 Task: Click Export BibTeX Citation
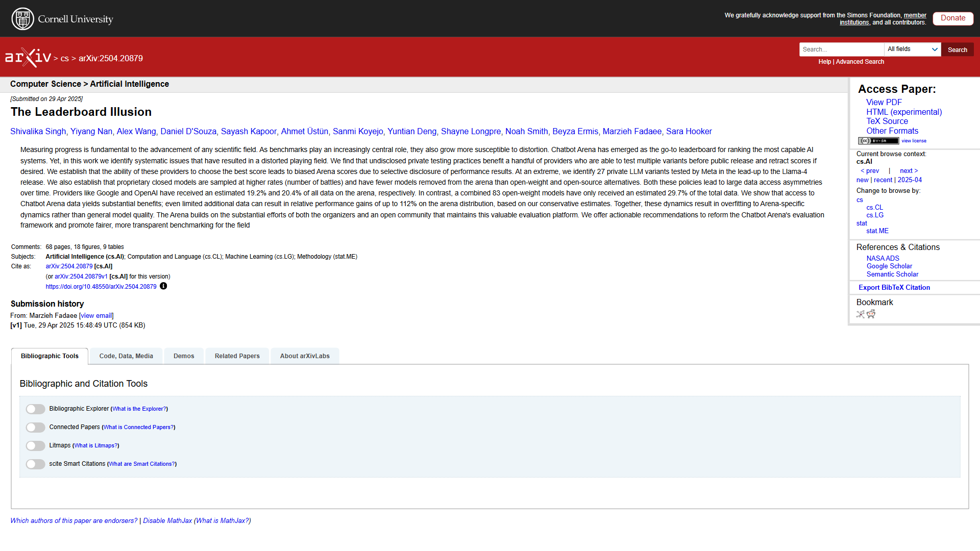(x=894, y=288)
